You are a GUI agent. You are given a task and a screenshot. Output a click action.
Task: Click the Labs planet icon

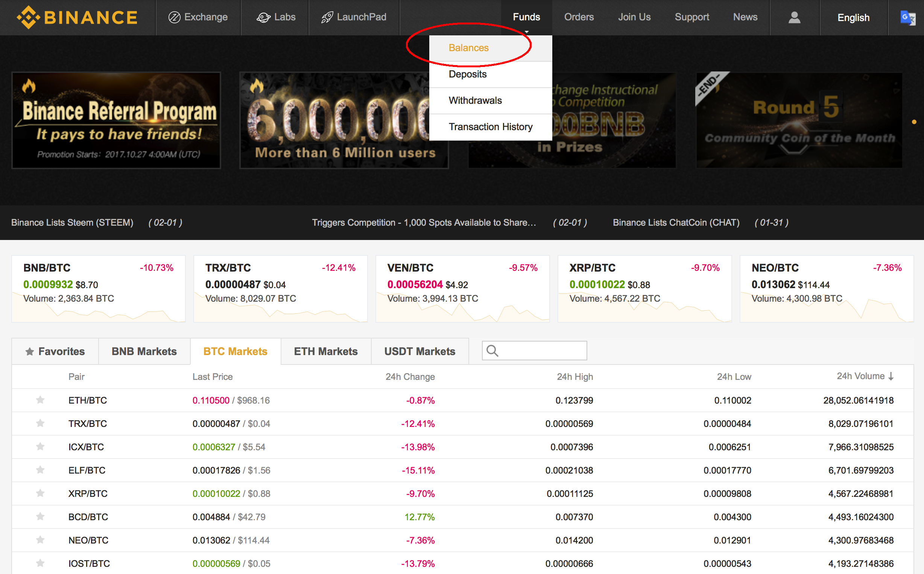coord(263,17)
